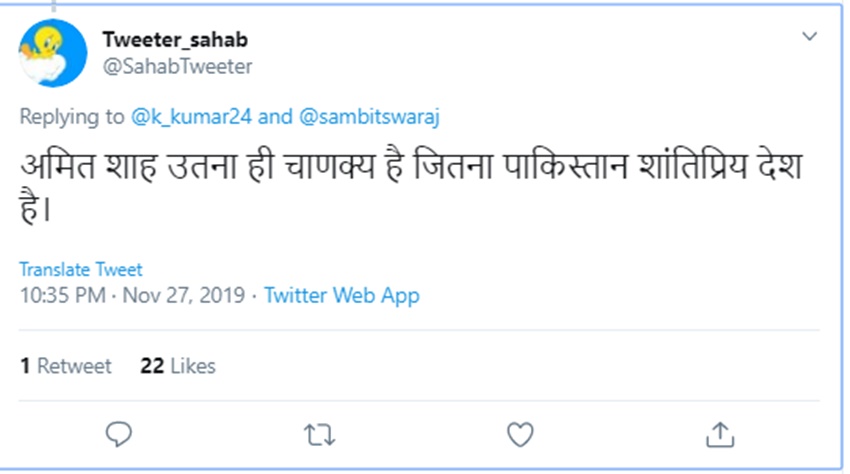Click the 'Replying to' label
This screenshot has height=474, width=850.
coord(72,117)
